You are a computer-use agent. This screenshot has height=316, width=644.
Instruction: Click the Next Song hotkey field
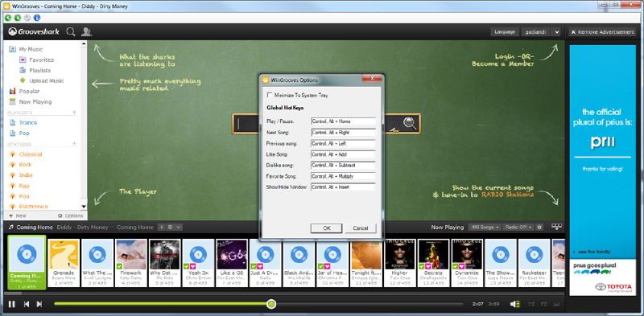(x=344, y=133)
